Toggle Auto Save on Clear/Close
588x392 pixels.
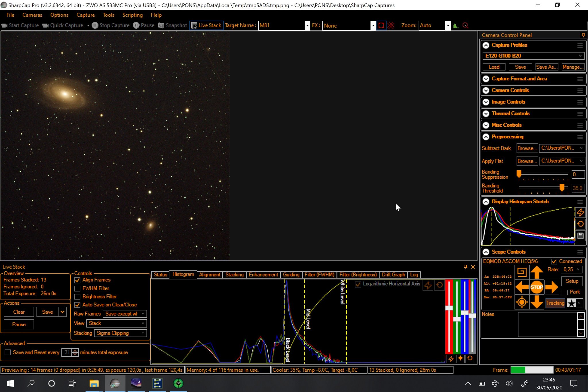[77, 305]
